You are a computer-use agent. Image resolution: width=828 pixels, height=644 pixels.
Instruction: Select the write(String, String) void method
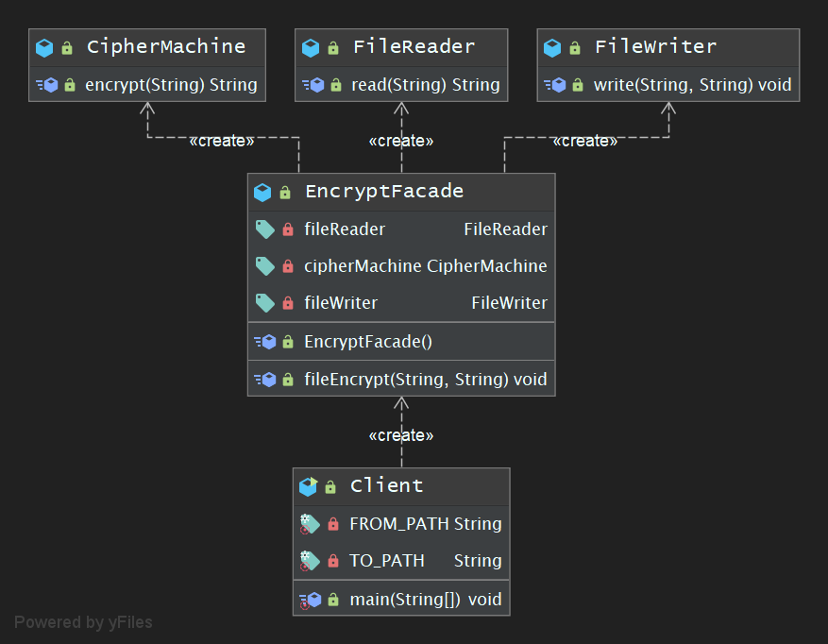click(692, 85)
